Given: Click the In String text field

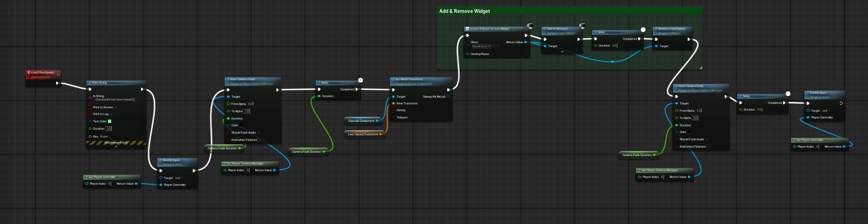Looking at the screenshot, I should [x=115, y=99].
